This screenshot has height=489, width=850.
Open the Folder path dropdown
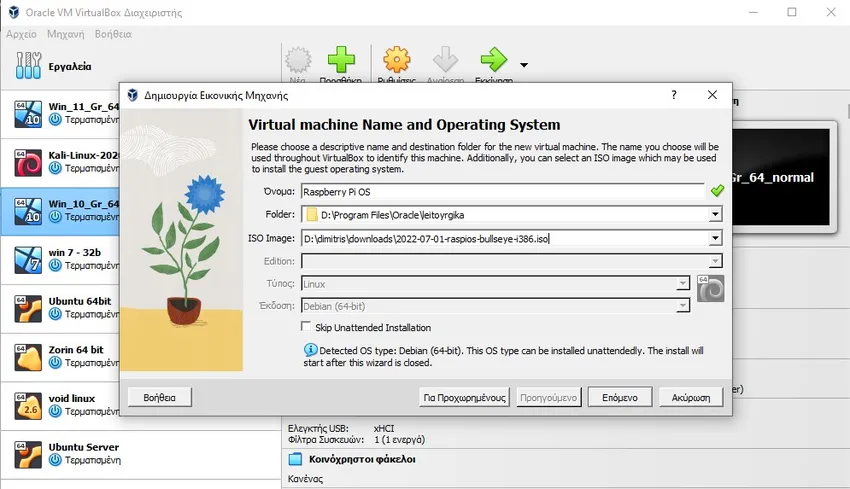point(716,215)
